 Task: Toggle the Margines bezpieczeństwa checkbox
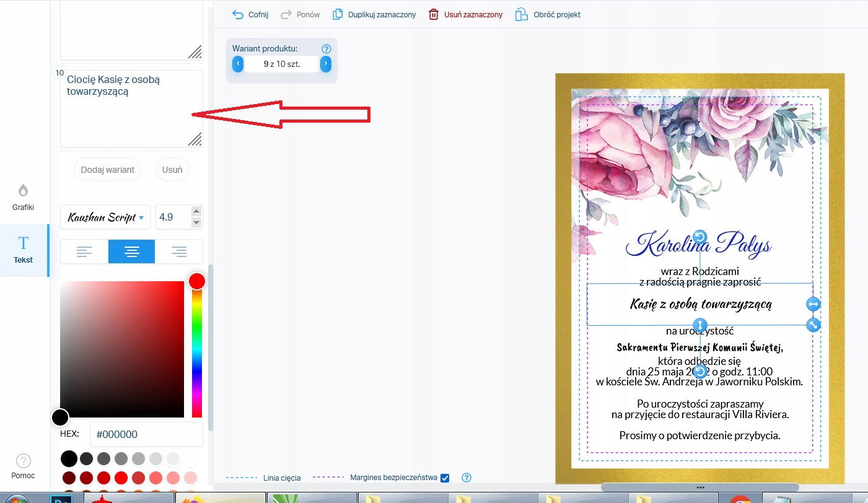coord(444,478)
